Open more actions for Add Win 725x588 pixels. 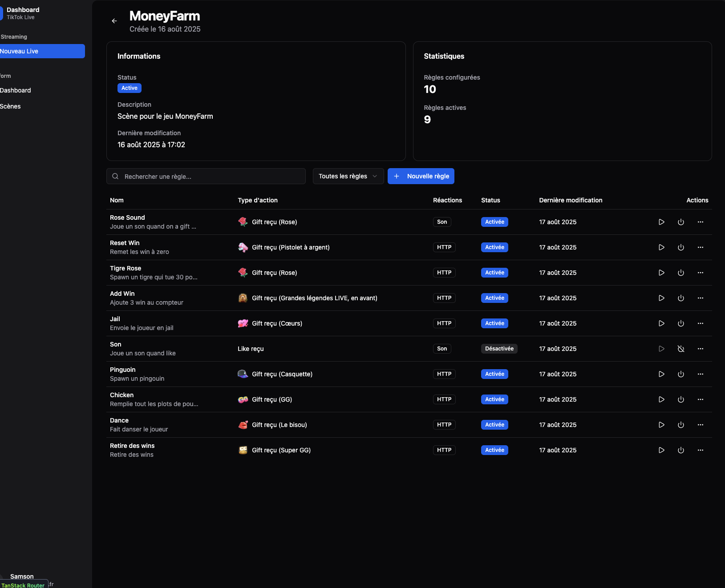(701, 298)
